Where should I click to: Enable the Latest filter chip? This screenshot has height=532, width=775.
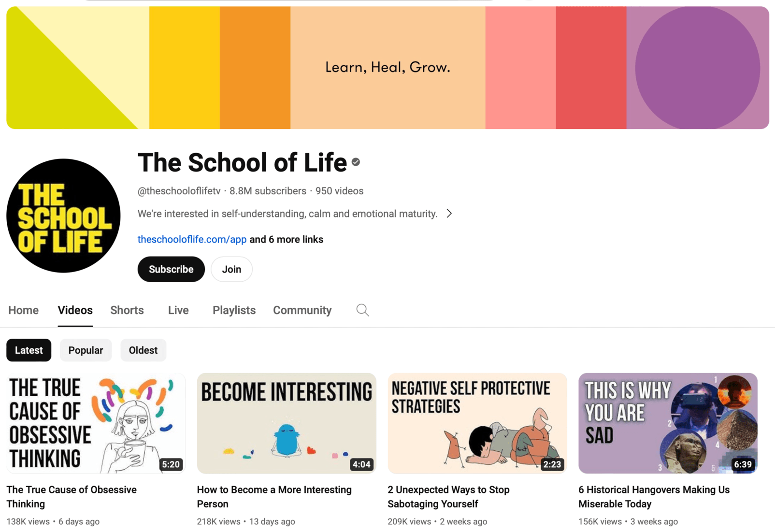coord(29,350)
